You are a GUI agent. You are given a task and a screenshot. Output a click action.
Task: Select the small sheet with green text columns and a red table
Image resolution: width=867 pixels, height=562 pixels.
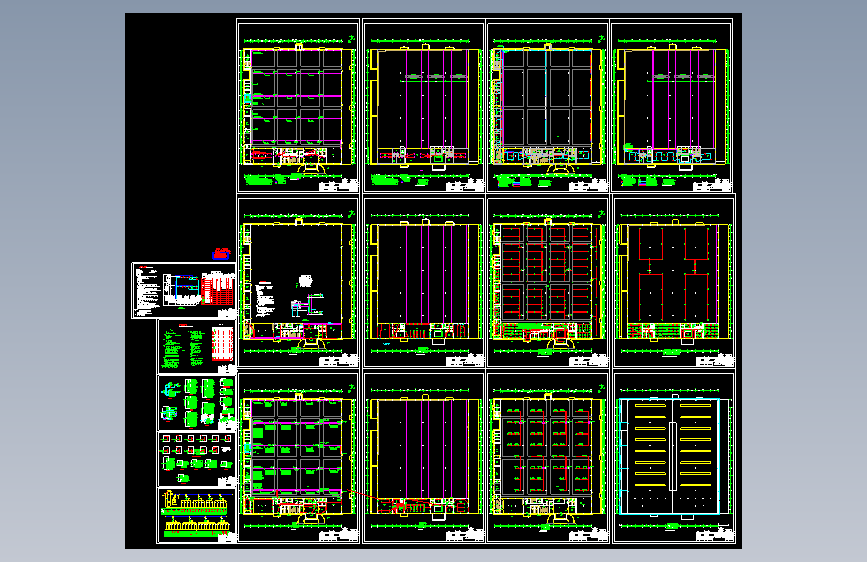point(197,347)
